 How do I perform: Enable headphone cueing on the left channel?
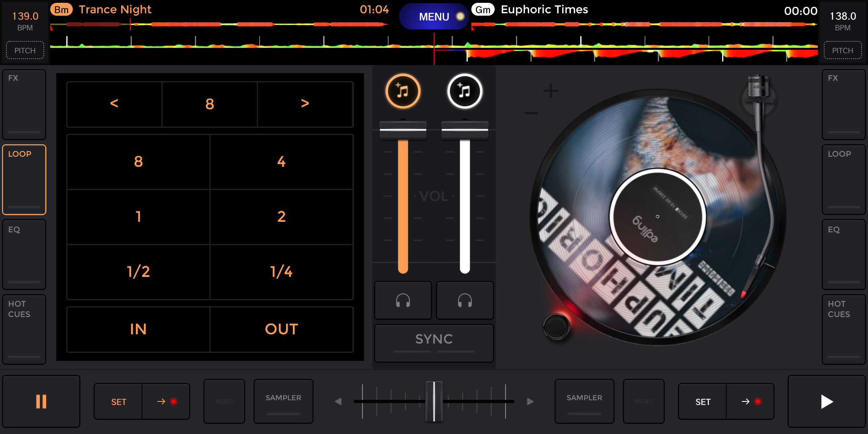click(403, 300)
